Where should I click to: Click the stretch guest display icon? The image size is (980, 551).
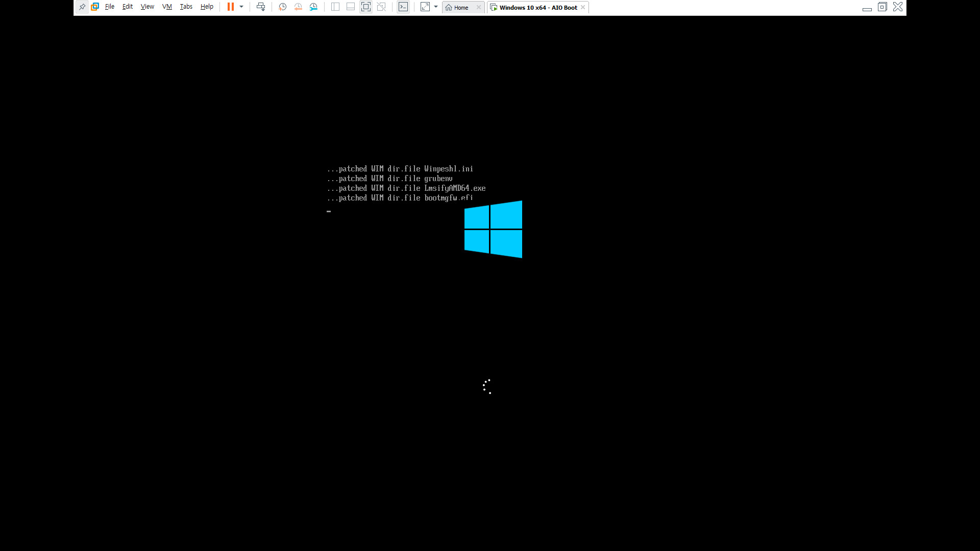click(x=425, y=7)
